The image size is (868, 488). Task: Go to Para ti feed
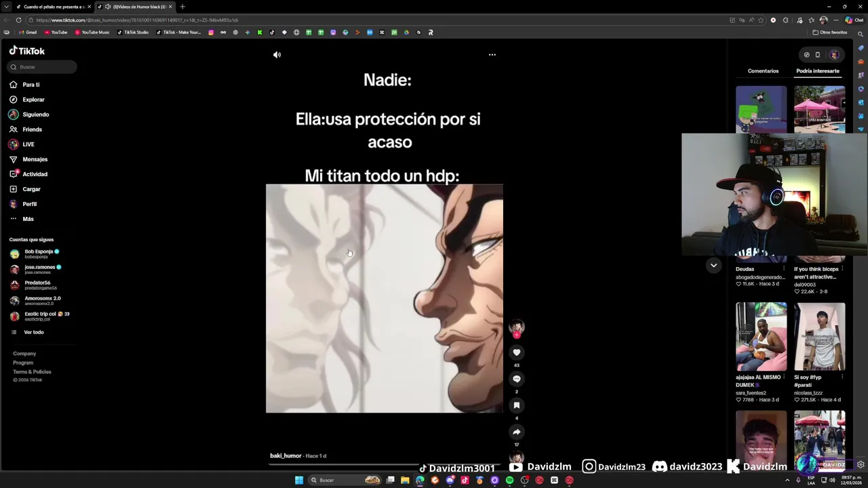[31, 85]
